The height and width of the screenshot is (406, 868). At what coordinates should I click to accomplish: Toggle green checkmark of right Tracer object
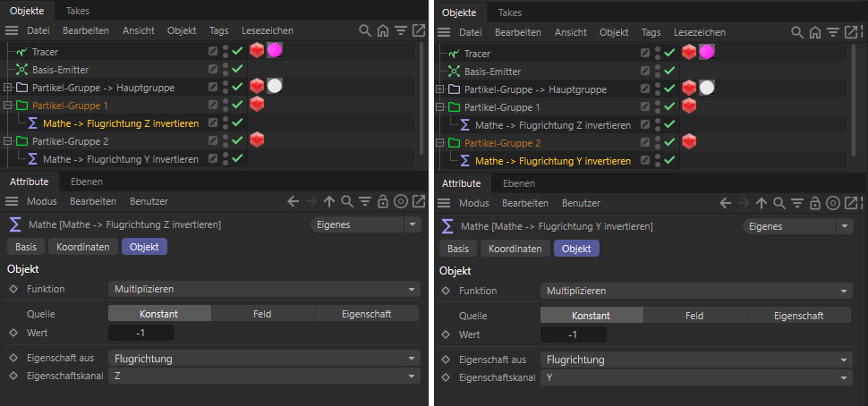[670, 53]
